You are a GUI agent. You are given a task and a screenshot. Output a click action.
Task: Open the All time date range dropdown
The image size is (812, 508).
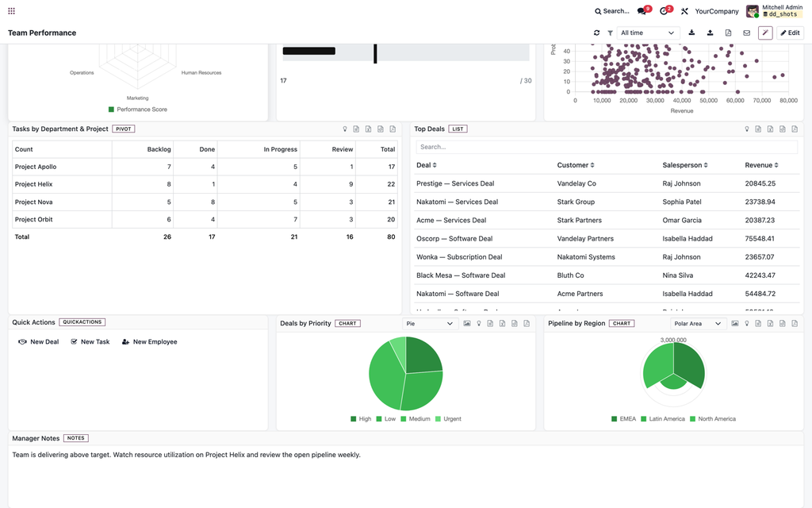click(x=648, y=33)
